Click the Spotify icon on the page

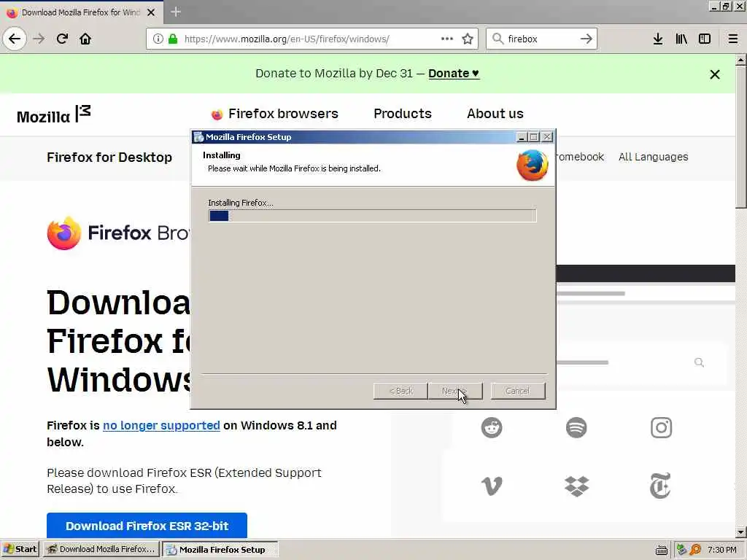click(x=576, y=427)
